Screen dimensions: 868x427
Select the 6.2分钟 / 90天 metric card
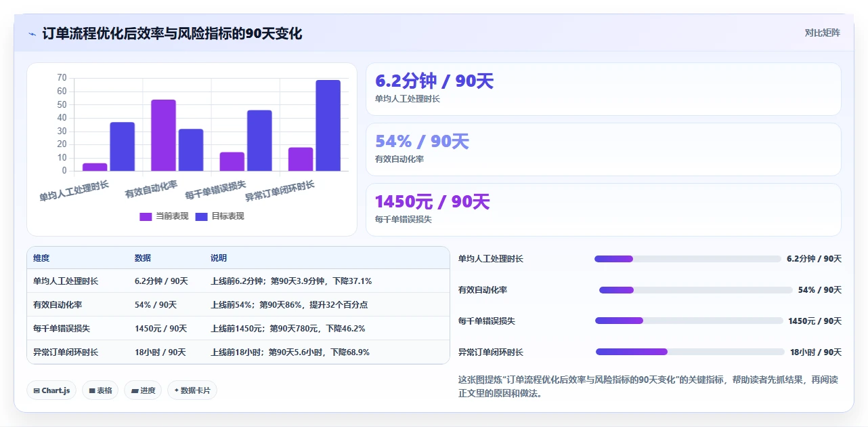coord(603,89)
